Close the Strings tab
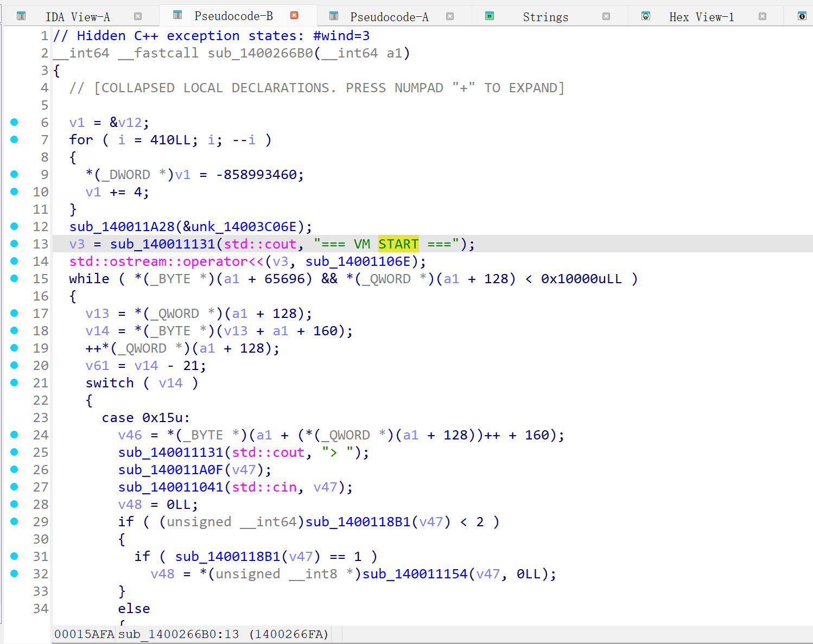813x644 pixels. tap(606, 16)
